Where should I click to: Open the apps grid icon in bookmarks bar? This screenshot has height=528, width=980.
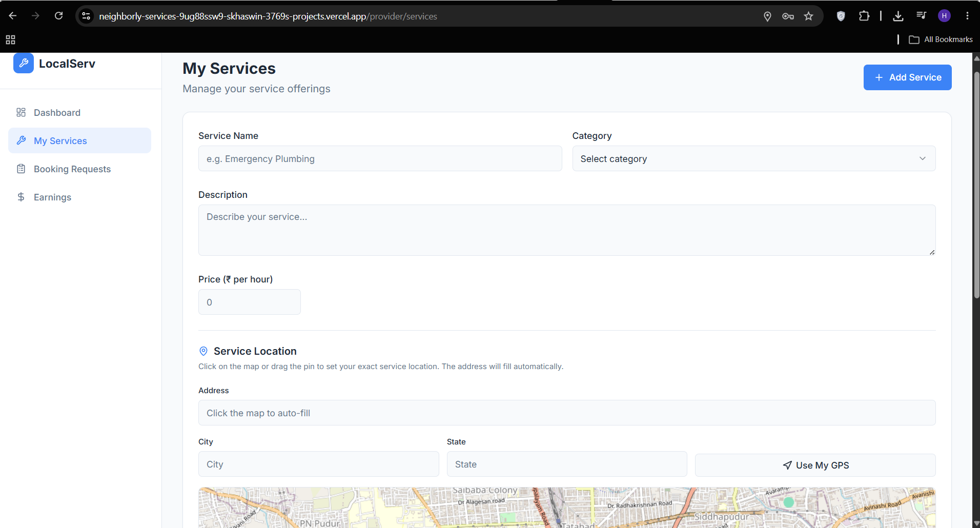10,39
